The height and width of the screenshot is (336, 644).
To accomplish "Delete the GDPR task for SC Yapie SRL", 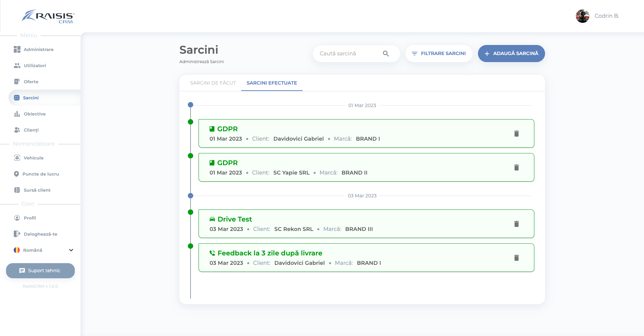I will (516, 167).
